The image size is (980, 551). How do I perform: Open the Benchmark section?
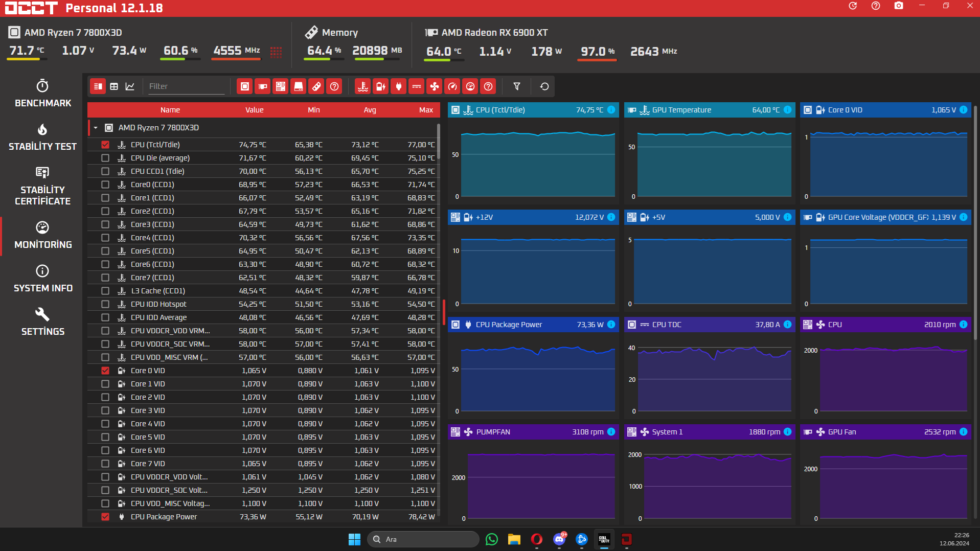(x=42, y=94)
